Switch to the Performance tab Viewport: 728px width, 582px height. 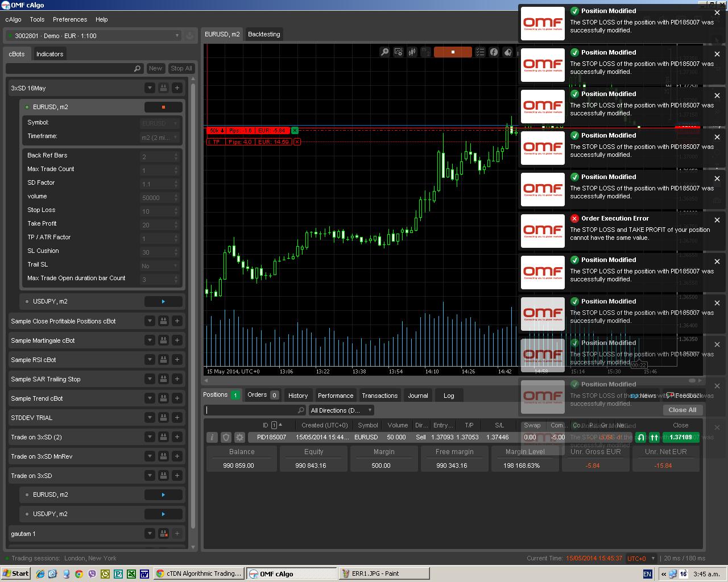pos(336,396)
